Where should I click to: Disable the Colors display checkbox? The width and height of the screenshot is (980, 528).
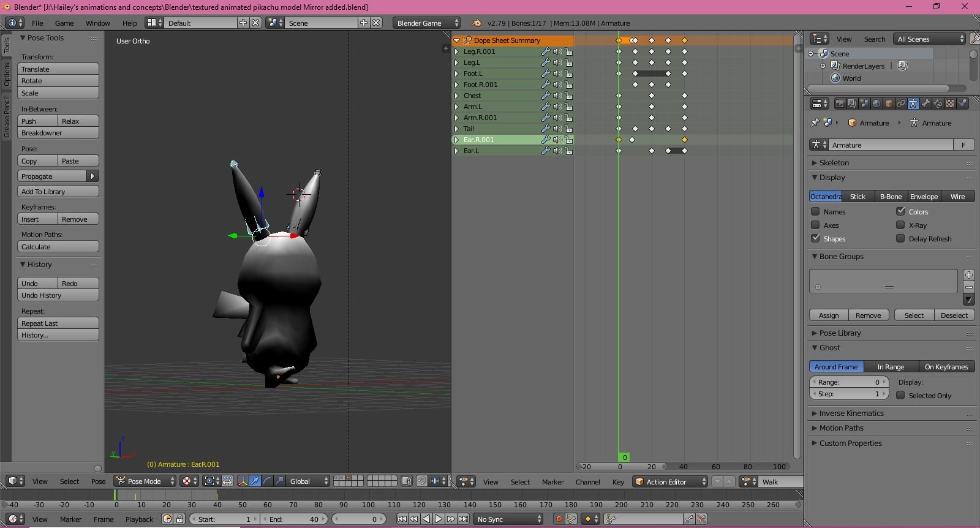pos(900,211)
